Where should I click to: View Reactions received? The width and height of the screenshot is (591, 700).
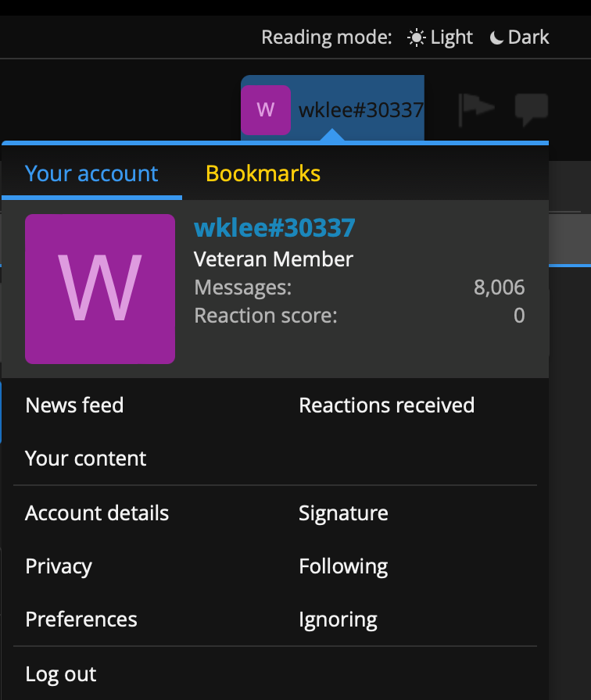[x=386, y=405]
